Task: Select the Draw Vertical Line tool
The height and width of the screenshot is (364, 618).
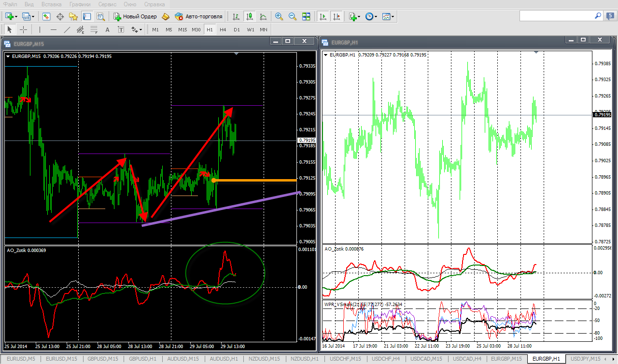Action: pos(40,29)
